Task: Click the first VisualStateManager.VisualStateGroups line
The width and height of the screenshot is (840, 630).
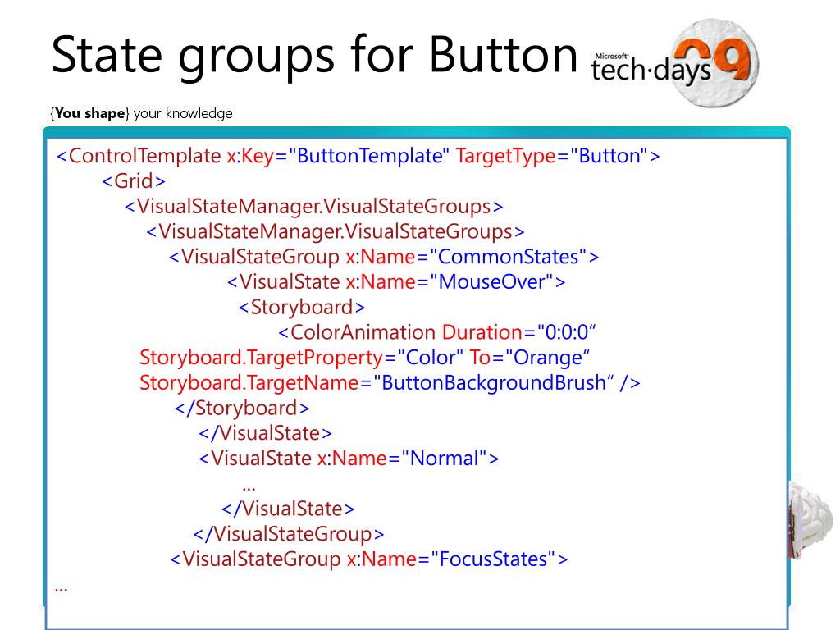Action: (x=313, y=206)
